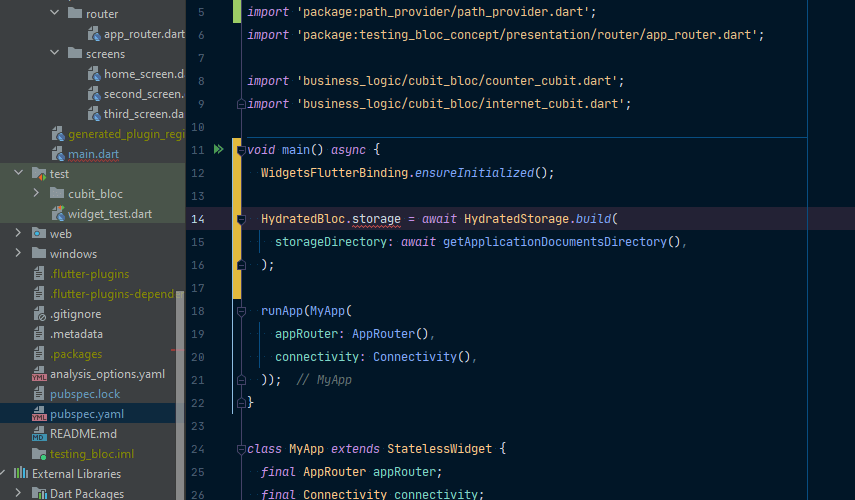Click the green run gutter icon beside main()
This screenshot has width=855, height=500.
[x=219, y=149]
